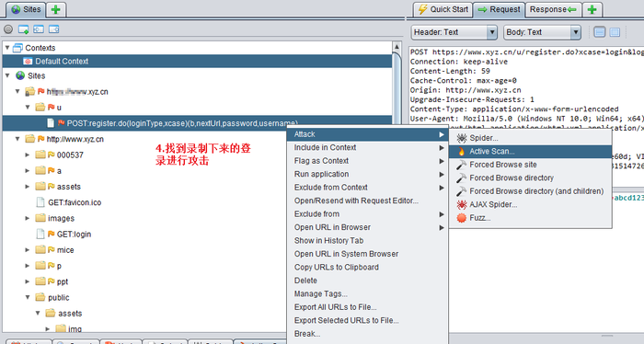Expand the images folder

tap(28, 218)
